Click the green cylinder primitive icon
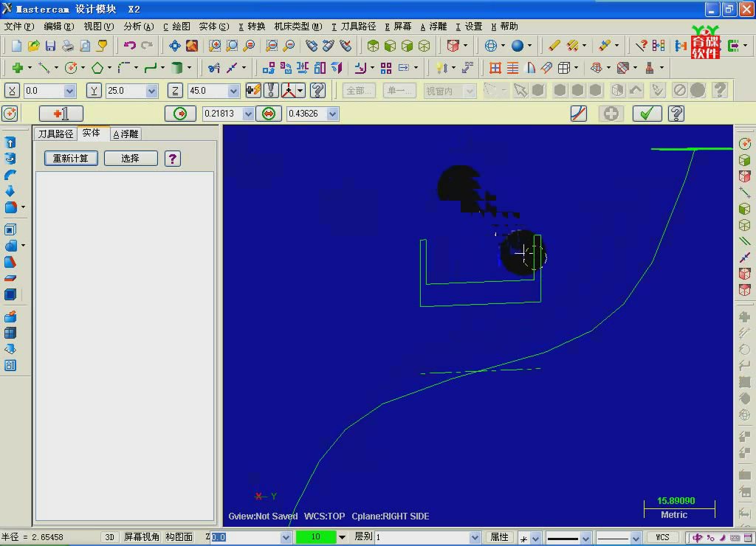756x546 pixels. pyautogui.click(x=177, y=68)
